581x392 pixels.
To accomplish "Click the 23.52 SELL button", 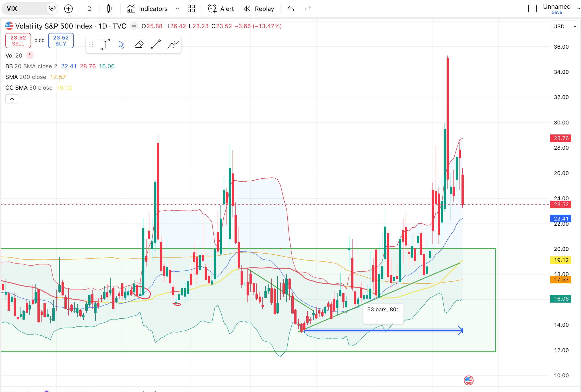I will tap(18, 41).
